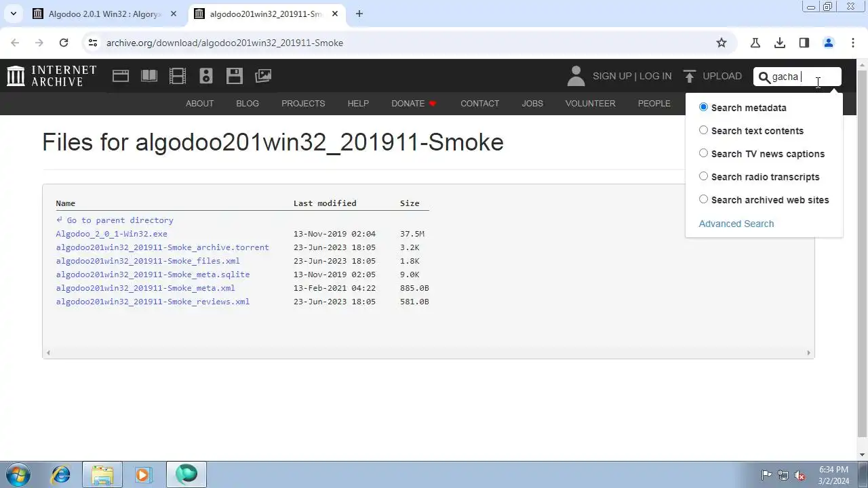This screenshot has height=488, width=868.
Task: Open Action Center flag tray icon
Action: click(766, 475)
